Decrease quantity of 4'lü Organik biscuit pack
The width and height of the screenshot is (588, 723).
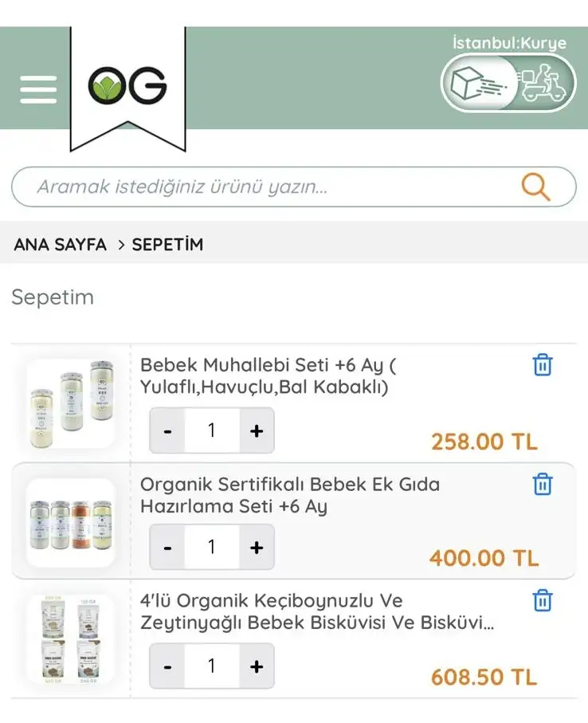[167, 666]
